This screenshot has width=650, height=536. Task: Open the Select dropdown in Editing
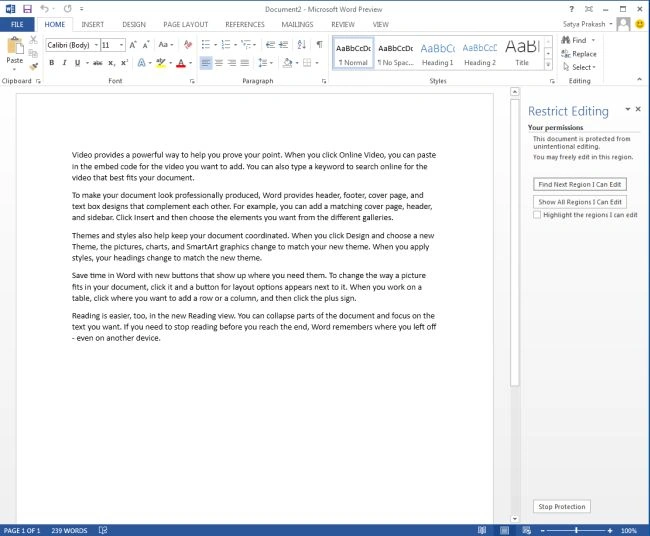(580, 67)
